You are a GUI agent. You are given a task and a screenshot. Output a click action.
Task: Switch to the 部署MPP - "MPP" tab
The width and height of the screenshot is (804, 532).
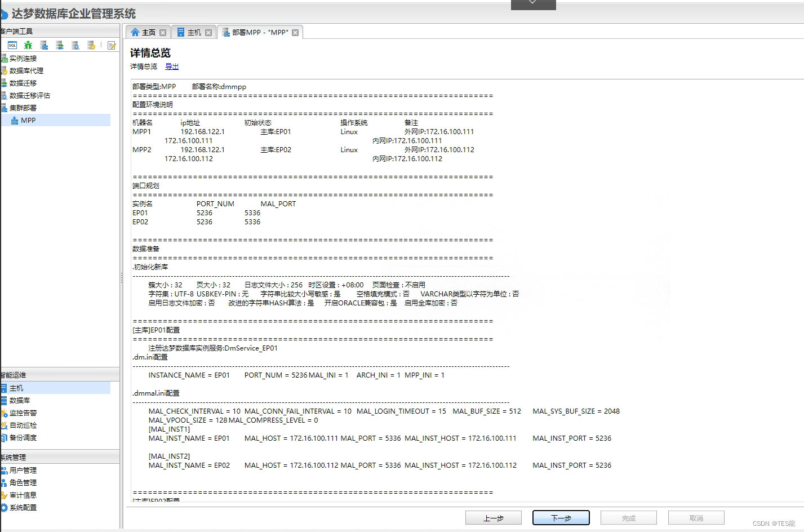point(260,32)
